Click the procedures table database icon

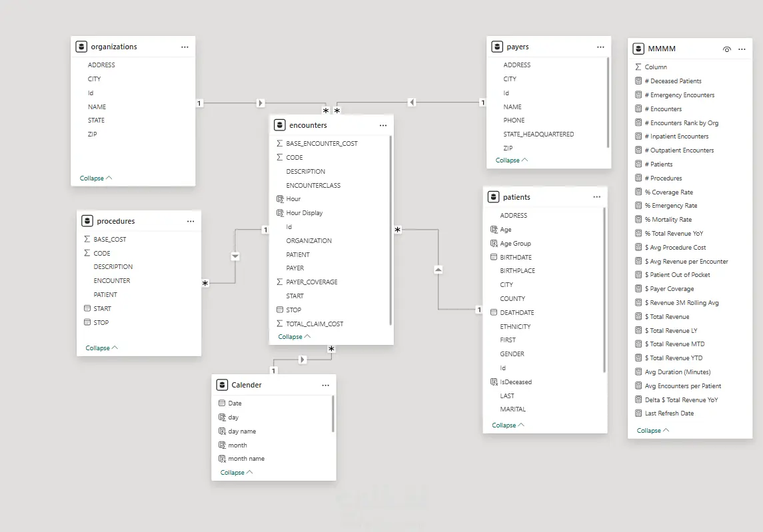[x=87, y=221]
